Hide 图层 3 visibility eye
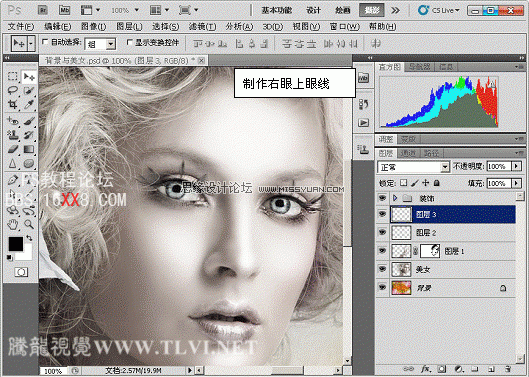The image size is (529, 377). pyautogui.click(x=382, y=214)
